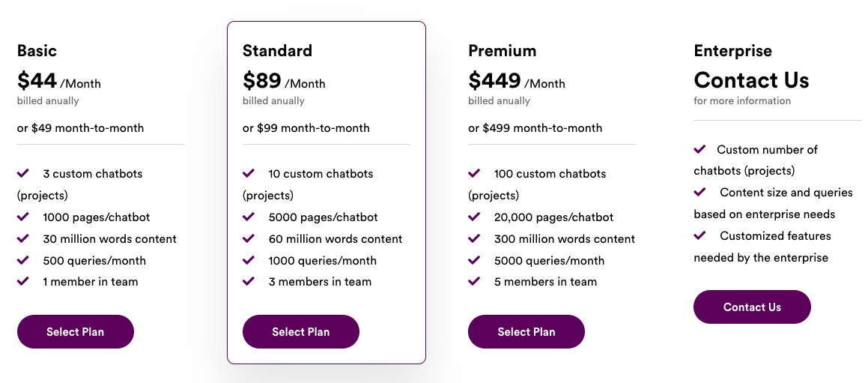Image resolution: width=868 pixels, height=383 pixels.
Task: Click the checkmark beside Basic 3 custom chatbots
Action: coord(23,173)
